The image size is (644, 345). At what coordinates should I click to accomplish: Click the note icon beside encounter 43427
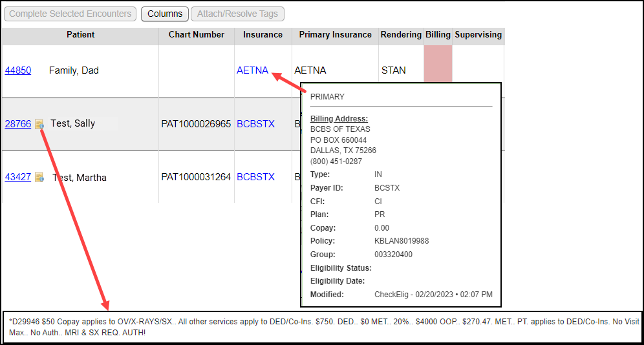click(x=39, y=177)
